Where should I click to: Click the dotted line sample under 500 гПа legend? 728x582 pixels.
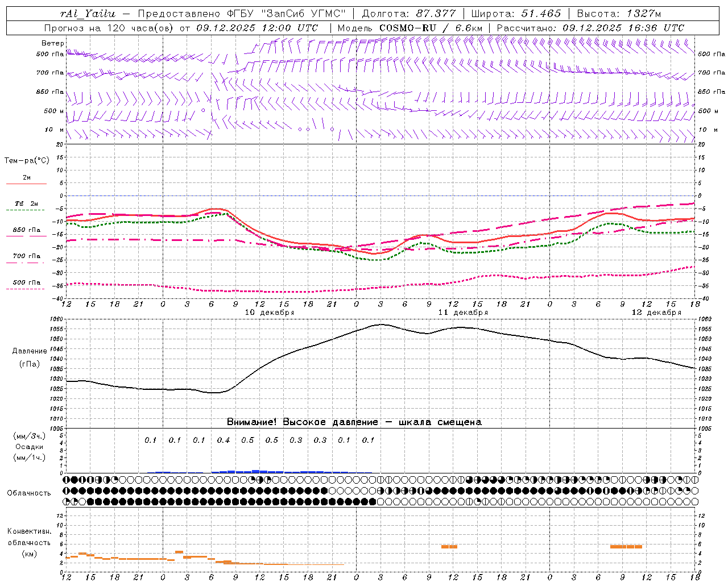(26, 289)
